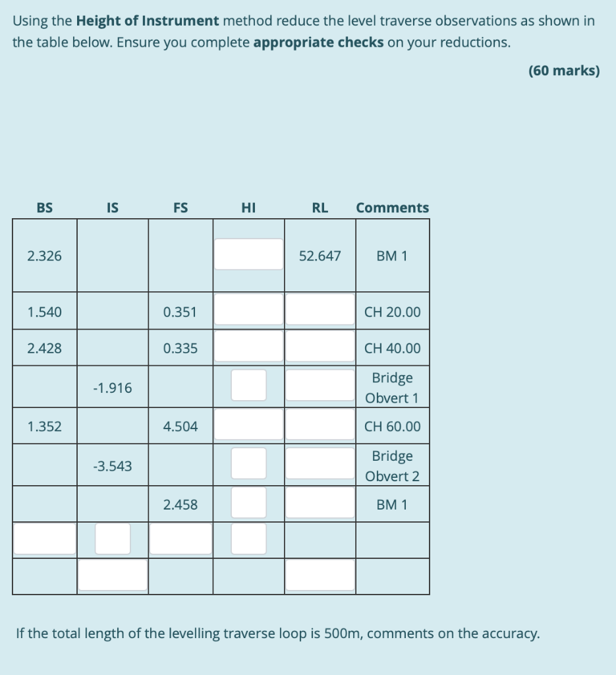This screenshot has height=675, width=616.
Task: Select the RL field beside FS 4.504
Action: point(319,423)
